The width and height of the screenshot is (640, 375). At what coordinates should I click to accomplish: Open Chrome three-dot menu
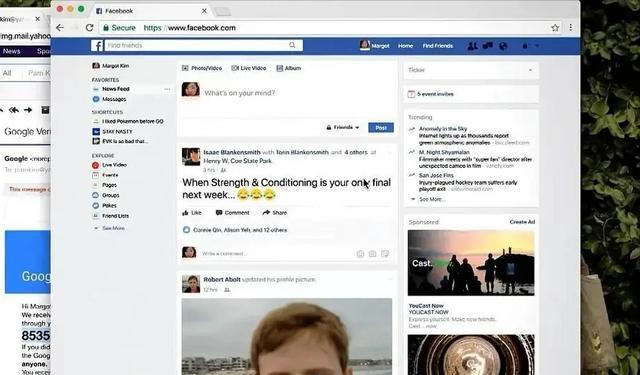coord(571,28)
